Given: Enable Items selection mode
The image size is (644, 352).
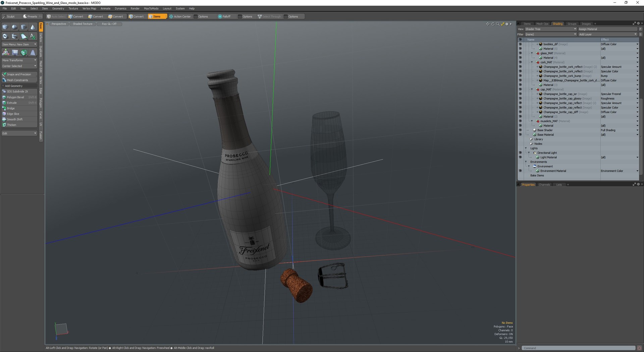Looking at the screenshot, I should click(x=157, y=16).
